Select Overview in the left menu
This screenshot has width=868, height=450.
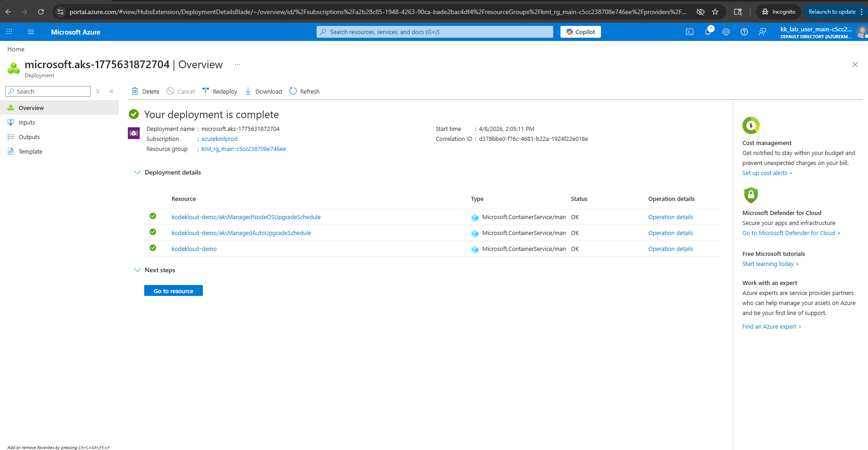(x=59, y=108)
